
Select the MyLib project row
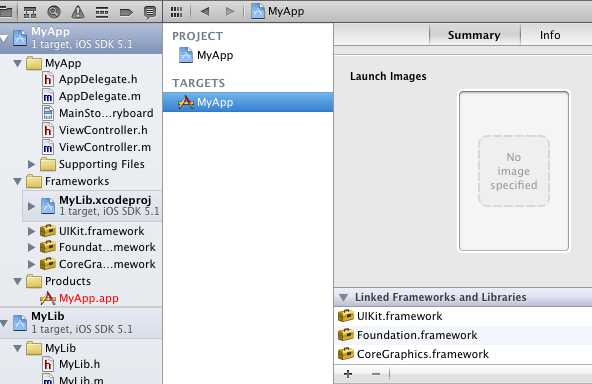click(x=81, y=323)
